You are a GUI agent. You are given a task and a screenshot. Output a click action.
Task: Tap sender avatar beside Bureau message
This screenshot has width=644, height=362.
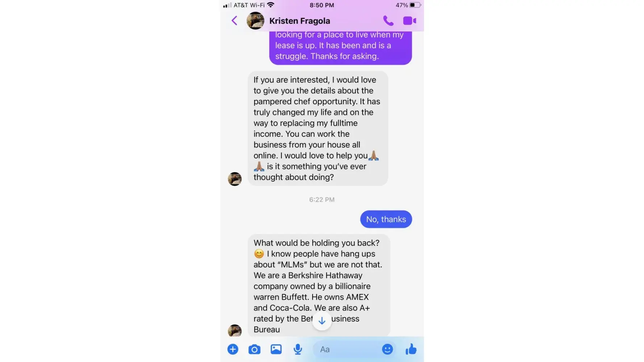(235, 331)
